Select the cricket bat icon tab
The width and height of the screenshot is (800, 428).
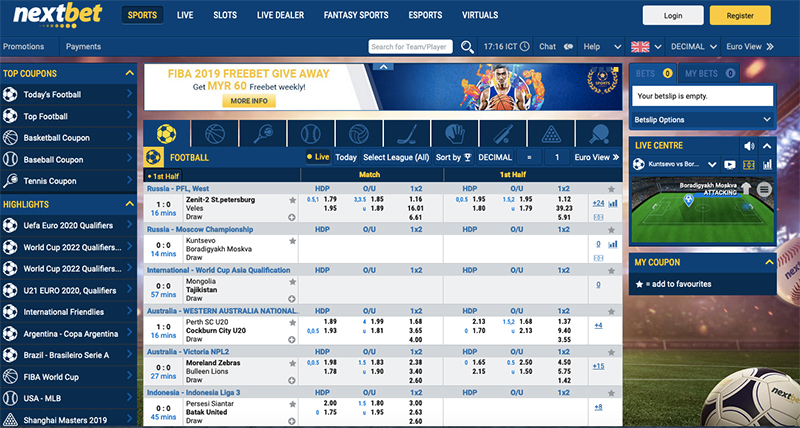point(503,134)
